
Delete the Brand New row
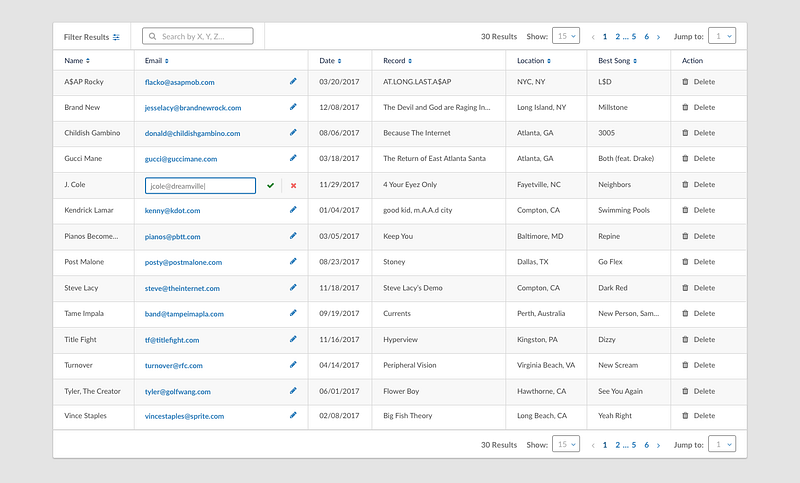[x=698, y=107]
